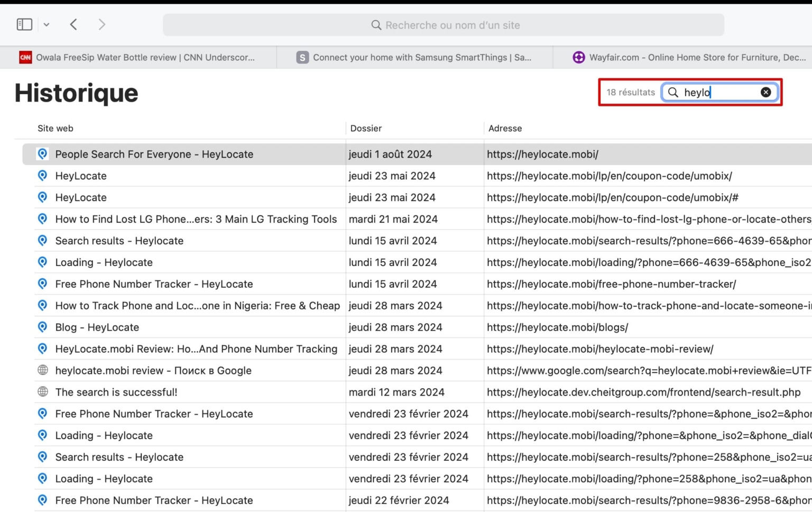Click the favicon of the row dated 22 février 2024

click(x=42, y=500)
